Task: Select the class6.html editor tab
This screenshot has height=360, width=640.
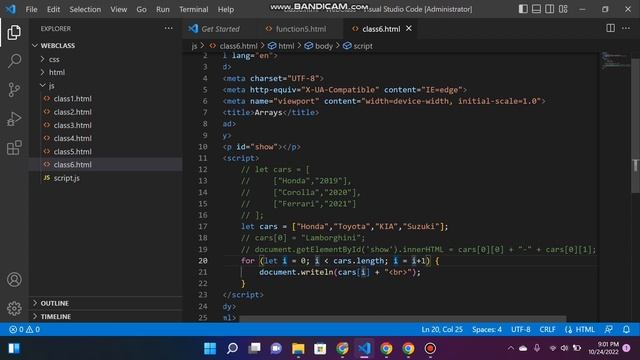Action: coord(381,29)
